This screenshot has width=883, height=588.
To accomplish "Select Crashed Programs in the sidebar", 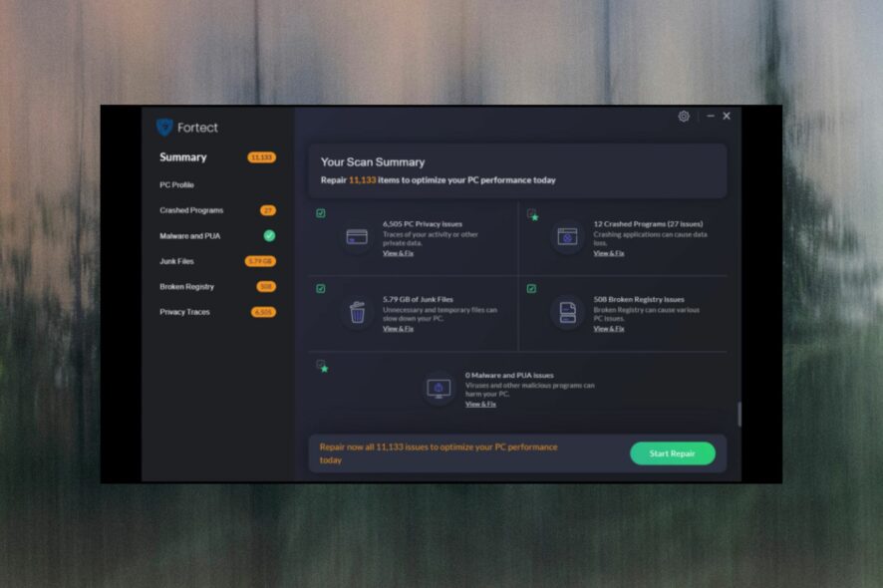I will point(191,210).
